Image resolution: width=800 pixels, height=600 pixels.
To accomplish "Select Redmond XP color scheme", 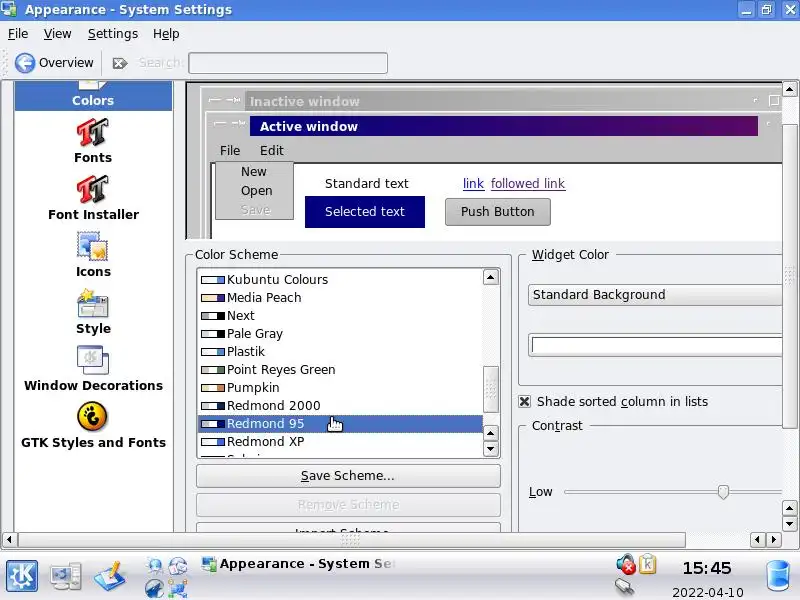I will (x=340, y=441).
